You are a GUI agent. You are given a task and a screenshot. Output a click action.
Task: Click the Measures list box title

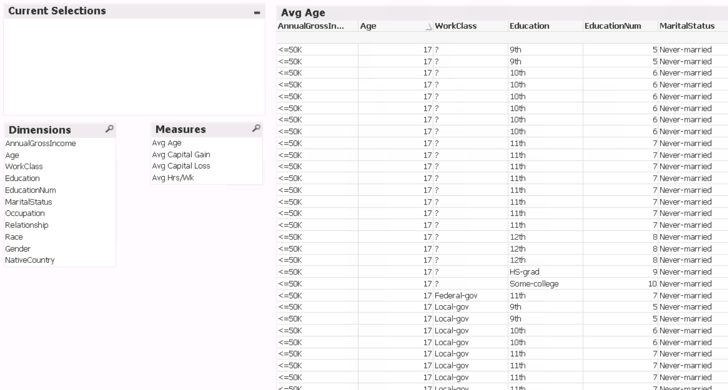coord(181,130)
